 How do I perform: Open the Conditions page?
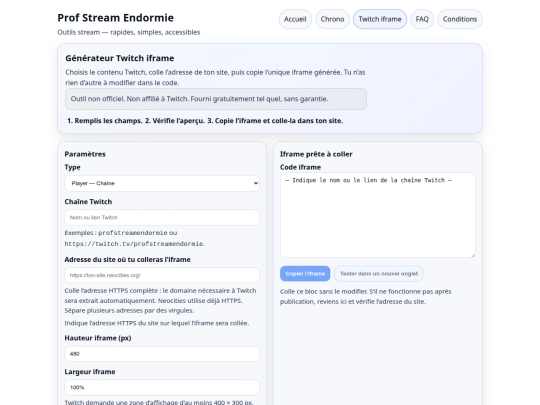coord(460,19)
